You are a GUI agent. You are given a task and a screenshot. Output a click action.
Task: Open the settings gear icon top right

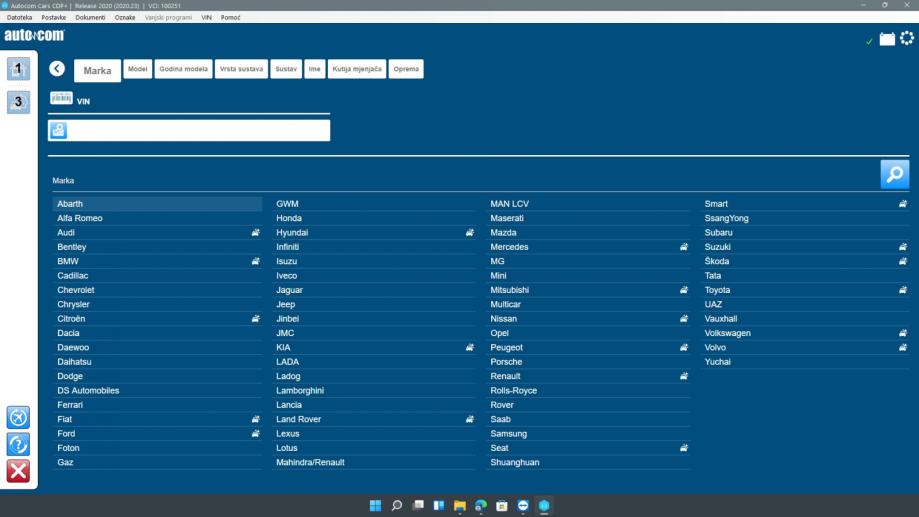click(x=907, y=38)
